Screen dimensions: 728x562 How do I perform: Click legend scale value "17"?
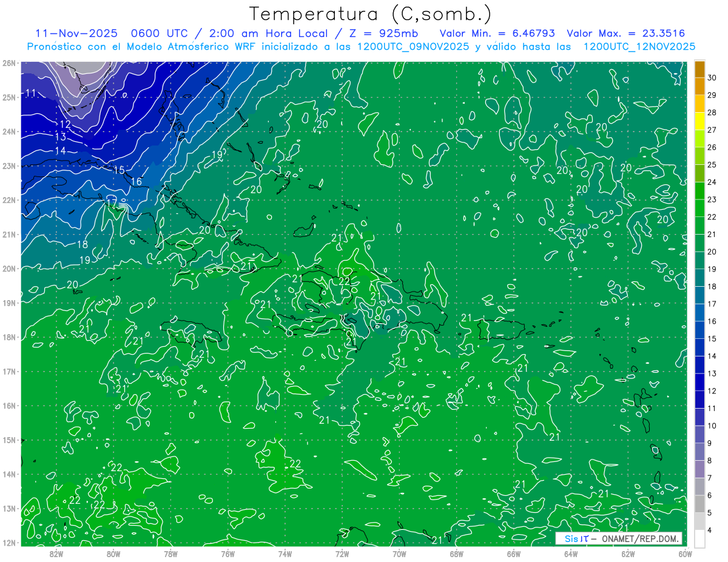pyautogui.click(x=712, y=304)
